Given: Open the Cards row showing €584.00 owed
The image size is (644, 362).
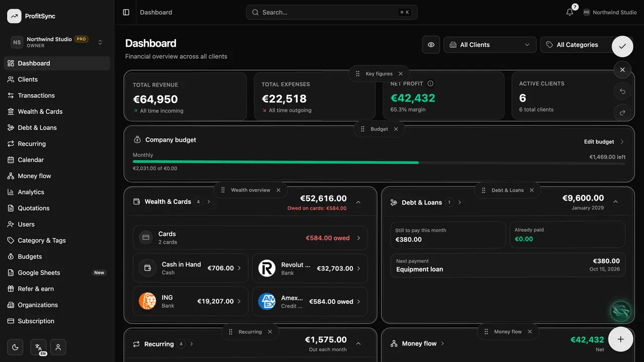Looking at the screenshot, I should click(x=251, y=238).
